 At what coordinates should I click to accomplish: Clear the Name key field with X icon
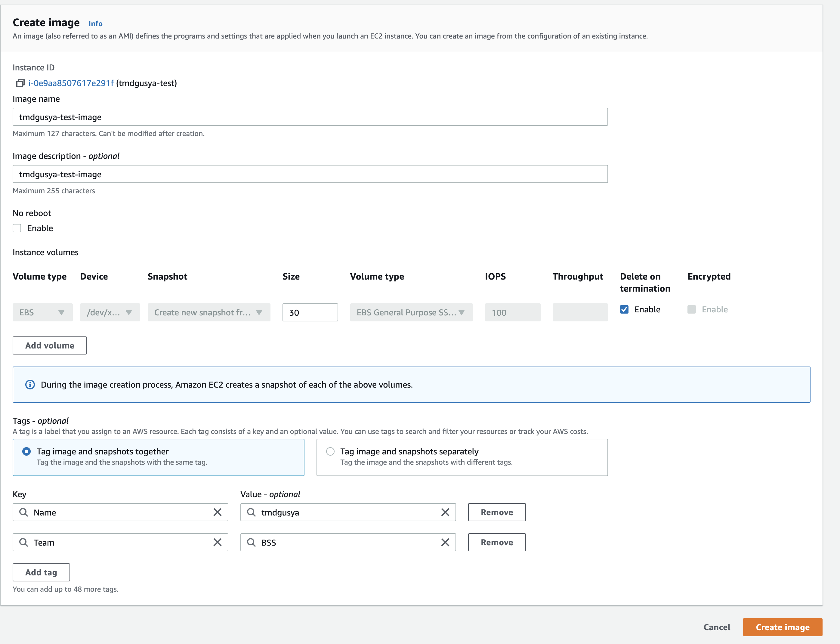217,512
